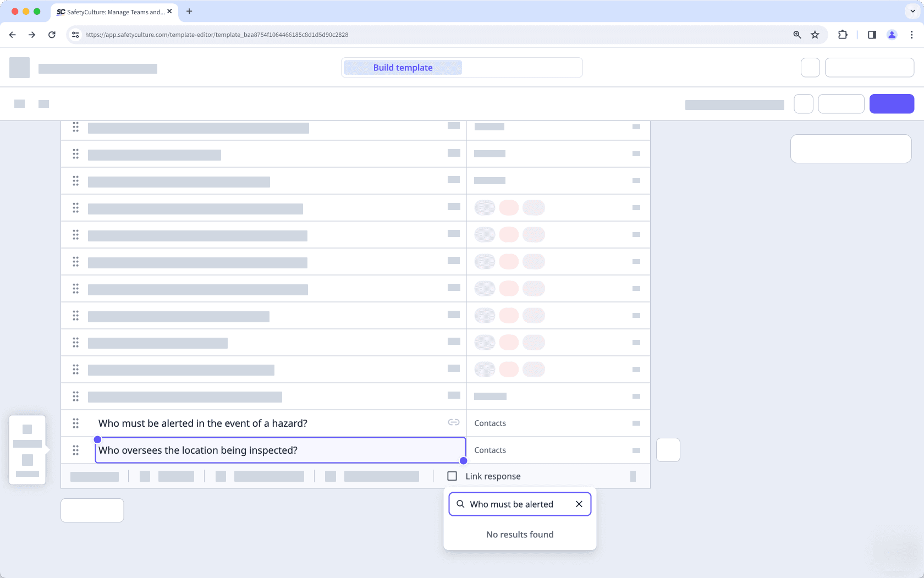924x578 pixels.
Task: Bookmark this page with the star icon
Action: (x=815, y=35)
